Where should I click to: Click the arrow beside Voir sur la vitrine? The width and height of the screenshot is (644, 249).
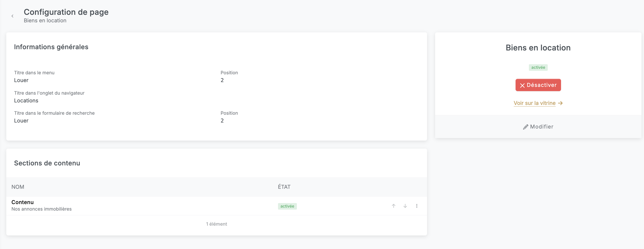[560, 103]
